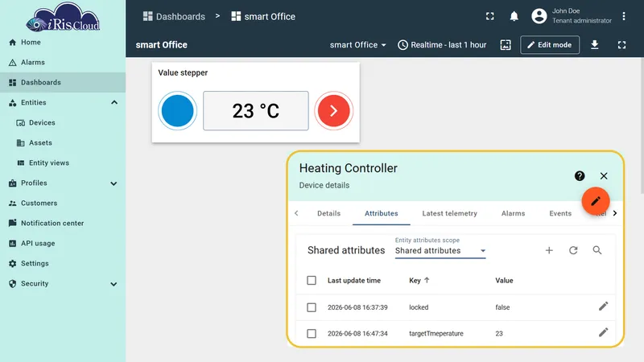Go to Dashboards in the sidebar
Image resolution: width=644 pixels, height=362 pixels.
coord(63,83)
